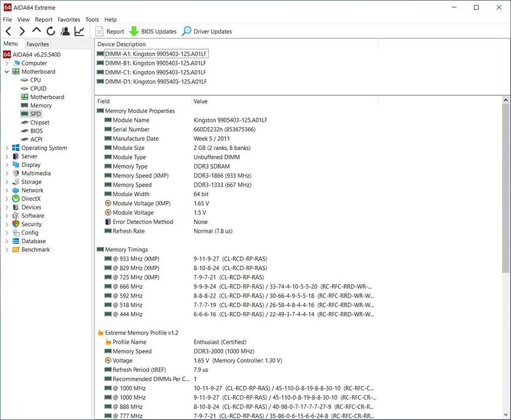Select DIMM-D1 Kingston device row
This screenshot has height=420, width=511.
[x=152, y=82]
